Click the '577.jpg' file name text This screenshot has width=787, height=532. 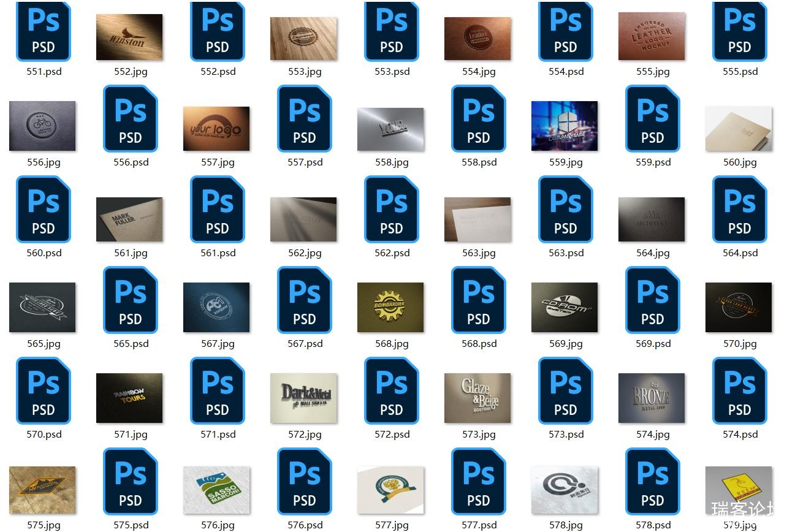tap(392, 525)
